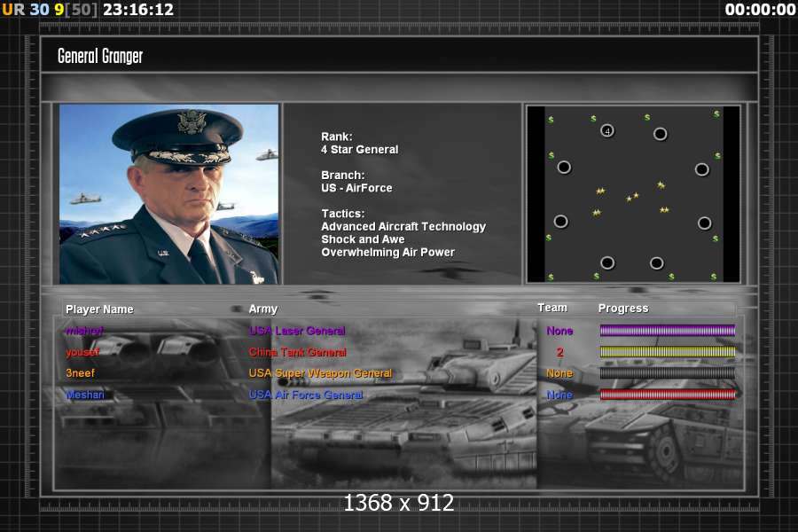Click the 00:00:00 timer in the top-right overlay

tap(761, 10)
